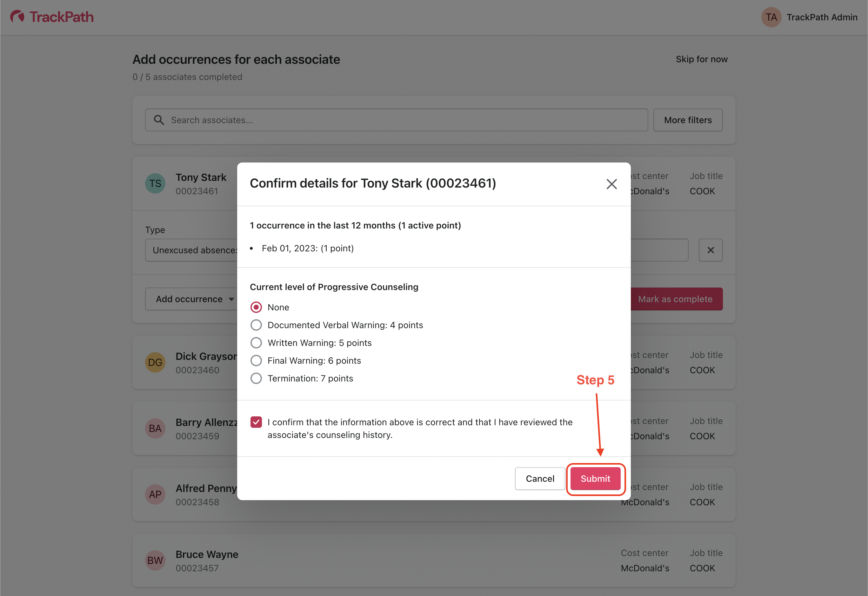
Task: Click Dick Grayson's DG avatar
Action: tap(155, 362)
